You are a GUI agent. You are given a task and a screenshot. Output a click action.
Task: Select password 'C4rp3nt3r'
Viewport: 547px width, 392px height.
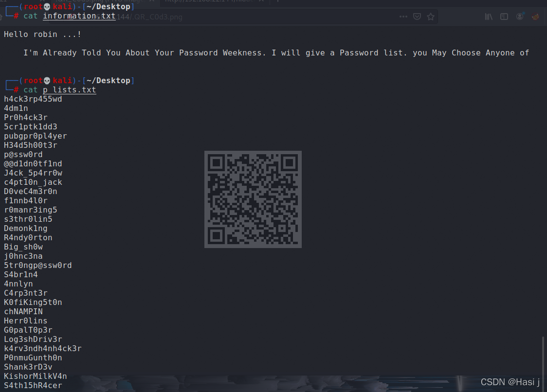coord(25,293)
